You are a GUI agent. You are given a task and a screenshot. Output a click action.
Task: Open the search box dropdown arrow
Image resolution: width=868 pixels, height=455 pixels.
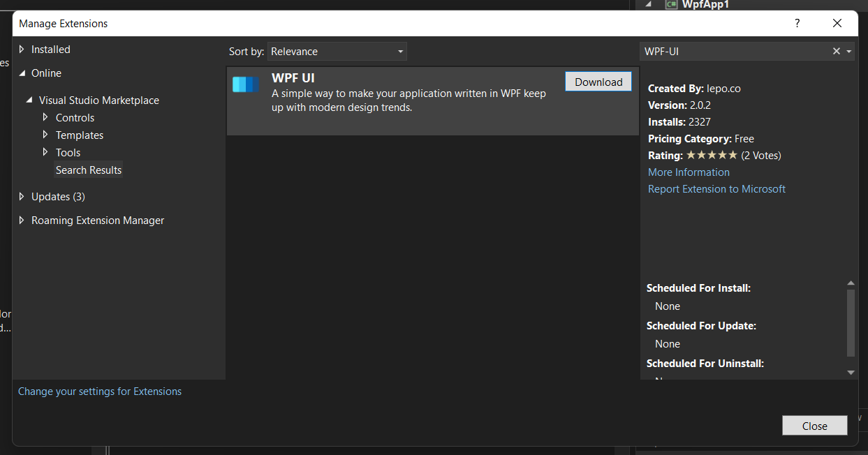pyautogui.click(x=848, y=51)
